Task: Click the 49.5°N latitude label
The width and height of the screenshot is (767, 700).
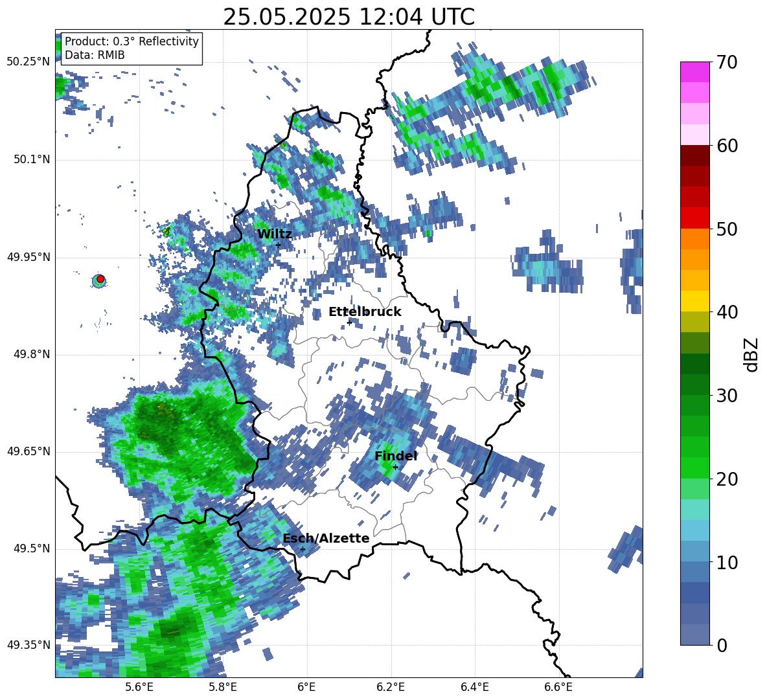Action: click(x=31, y=549)
